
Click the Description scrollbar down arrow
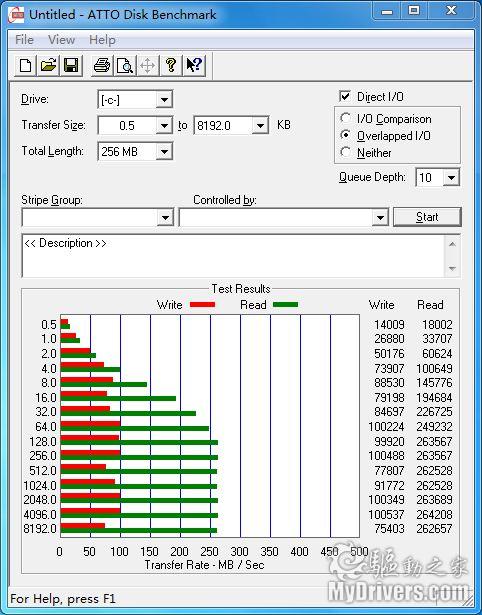(x=452, y=268)
